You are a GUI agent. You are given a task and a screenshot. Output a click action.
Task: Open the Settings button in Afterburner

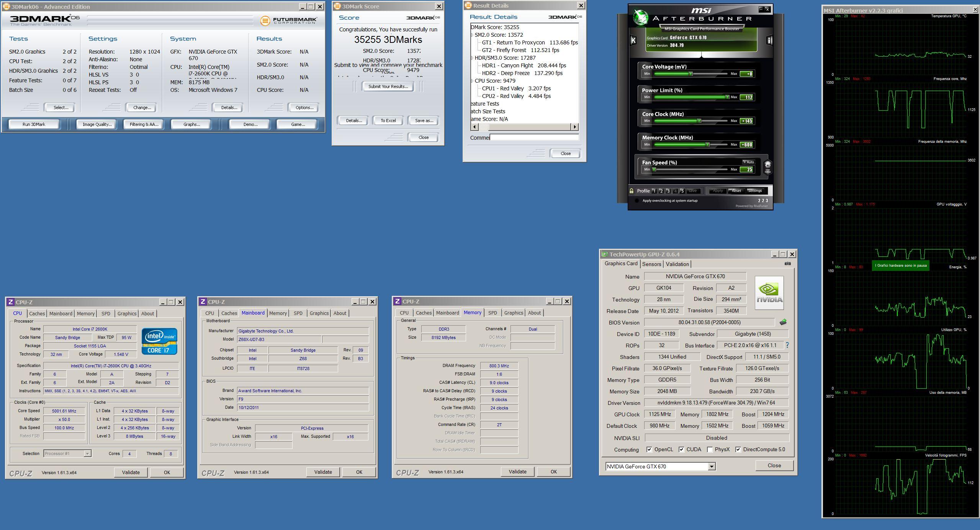(x=754, y=191)
